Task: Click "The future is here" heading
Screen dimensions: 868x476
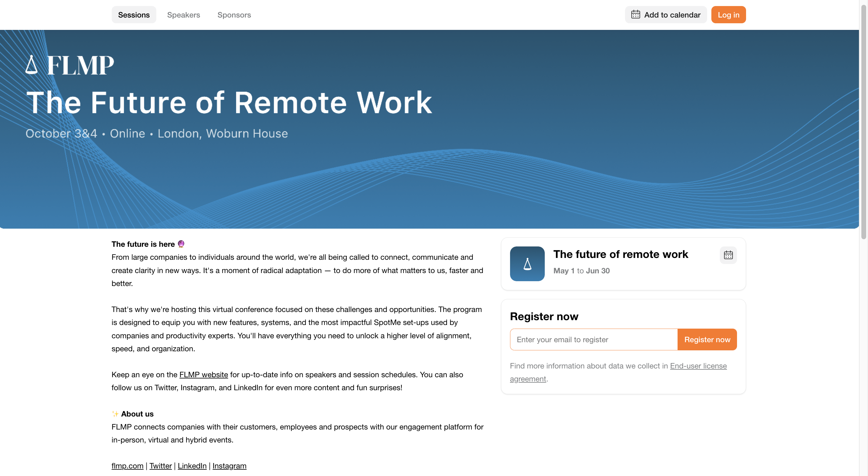Action: [143, 244]
